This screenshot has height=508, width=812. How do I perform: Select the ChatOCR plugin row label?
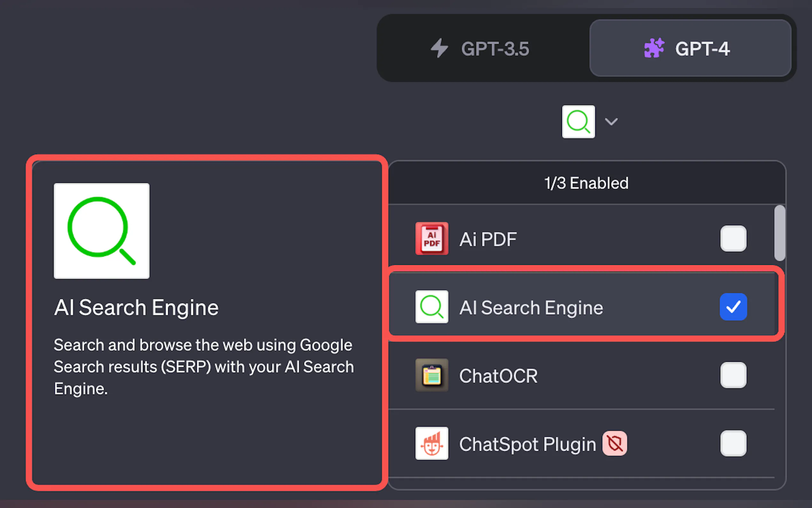(x=498, y=376)
